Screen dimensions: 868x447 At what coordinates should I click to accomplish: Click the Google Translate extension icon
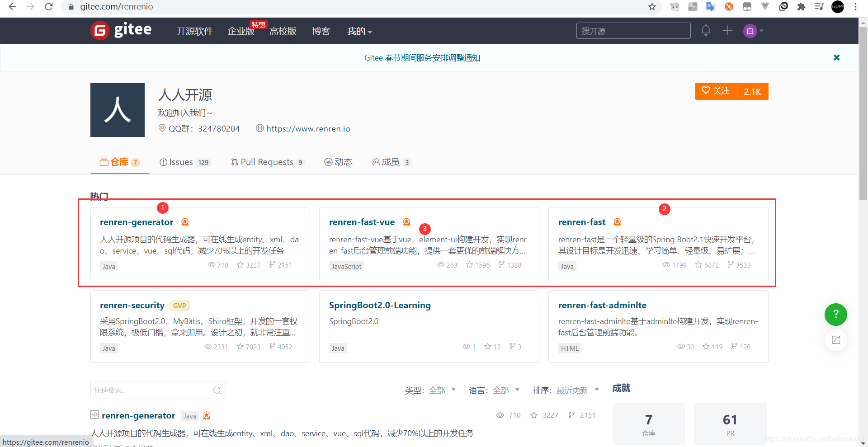coord(711,7)
